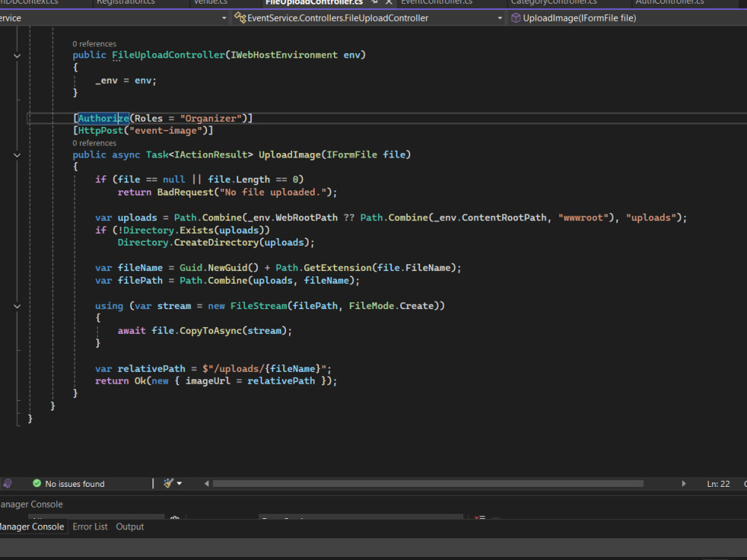
Task: Click the horizontal scrollbar left arrow
Action: (x=206, y=483)
